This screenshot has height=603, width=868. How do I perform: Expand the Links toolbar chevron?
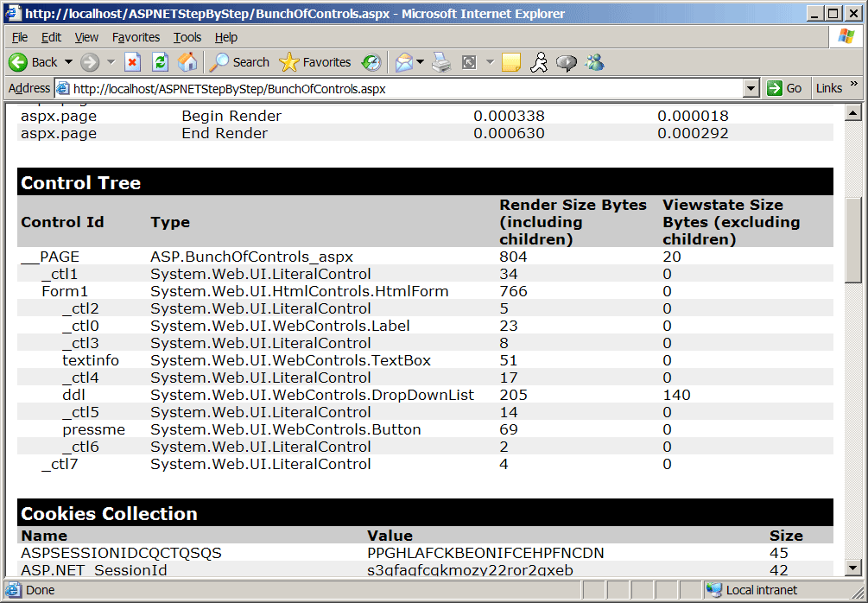click(x=854, y=85)
